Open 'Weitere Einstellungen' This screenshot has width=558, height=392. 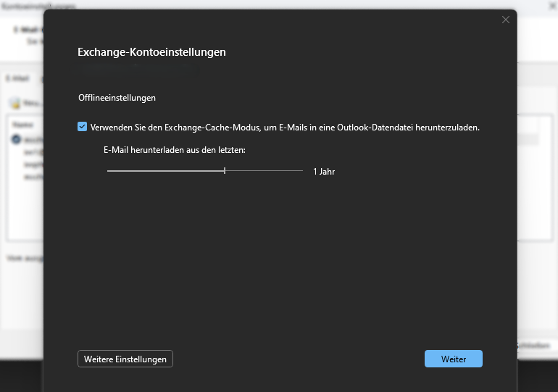click(x=125, y=359)
